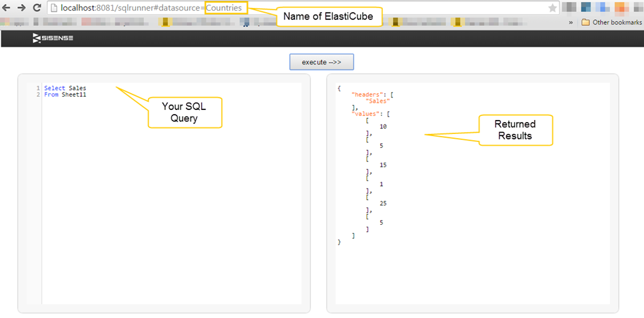Screen dimensions: 644x318
Task: Click the 'Sheet11' table name in query
Action: 74,95
